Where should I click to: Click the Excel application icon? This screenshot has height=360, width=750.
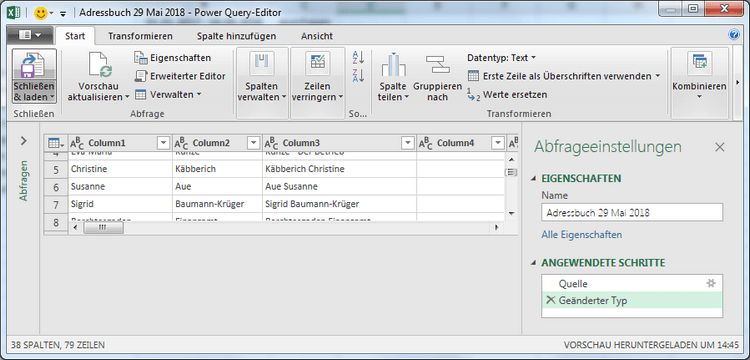[x=13, y=12]
